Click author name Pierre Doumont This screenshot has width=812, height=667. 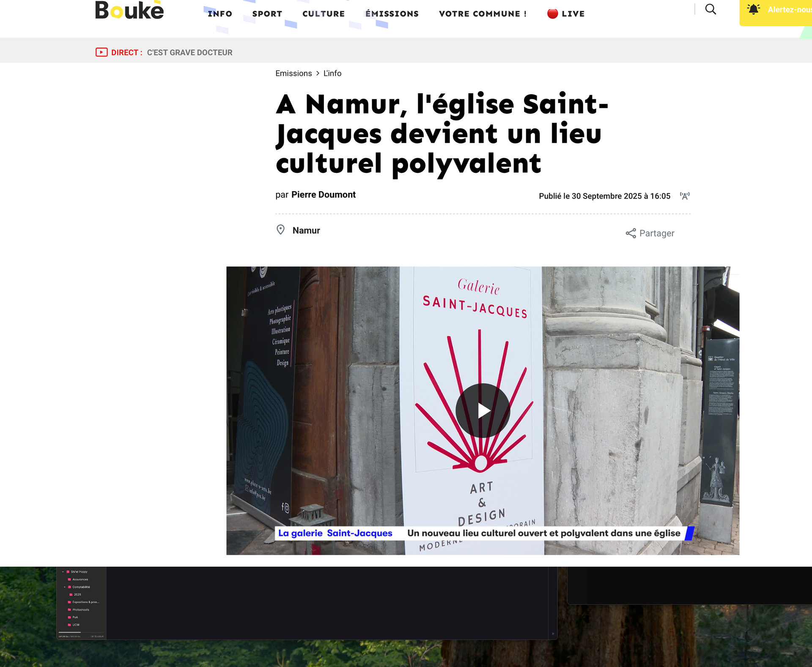point(324,194)
